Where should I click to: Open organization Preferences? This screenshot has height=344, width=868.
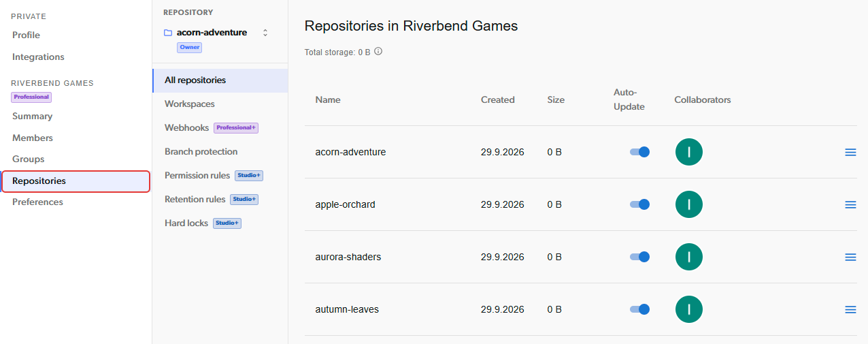click(x=37, y=202)
